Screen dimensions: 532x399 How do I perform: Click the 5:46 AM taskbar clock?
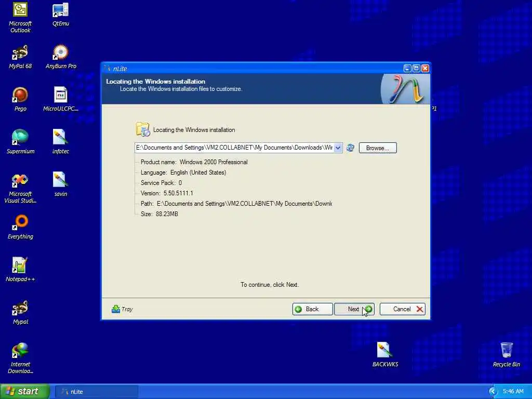point(513,392)
